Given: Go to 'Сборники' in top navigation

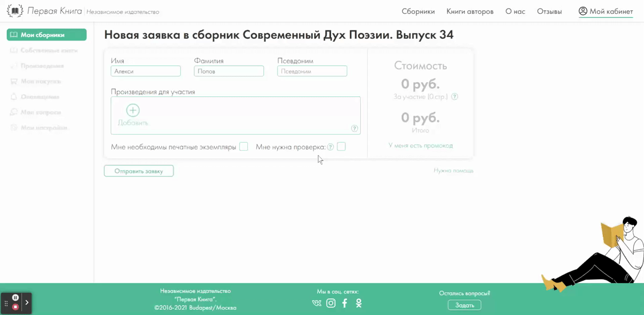Looking at the screenshot, I should [418, 11].
